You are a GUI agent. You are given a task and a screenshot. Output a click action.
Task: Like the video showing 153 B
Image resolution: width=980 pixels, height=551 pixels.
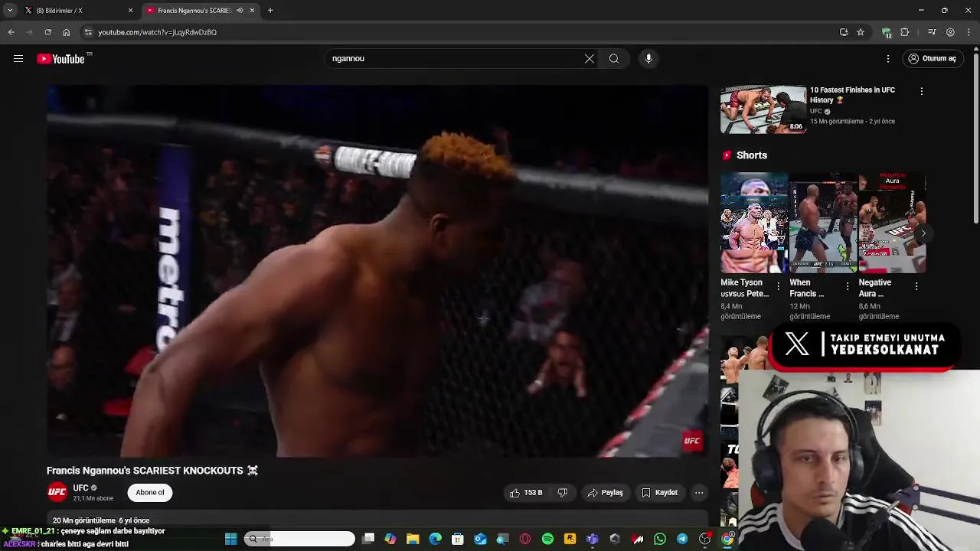coord(526,493)
